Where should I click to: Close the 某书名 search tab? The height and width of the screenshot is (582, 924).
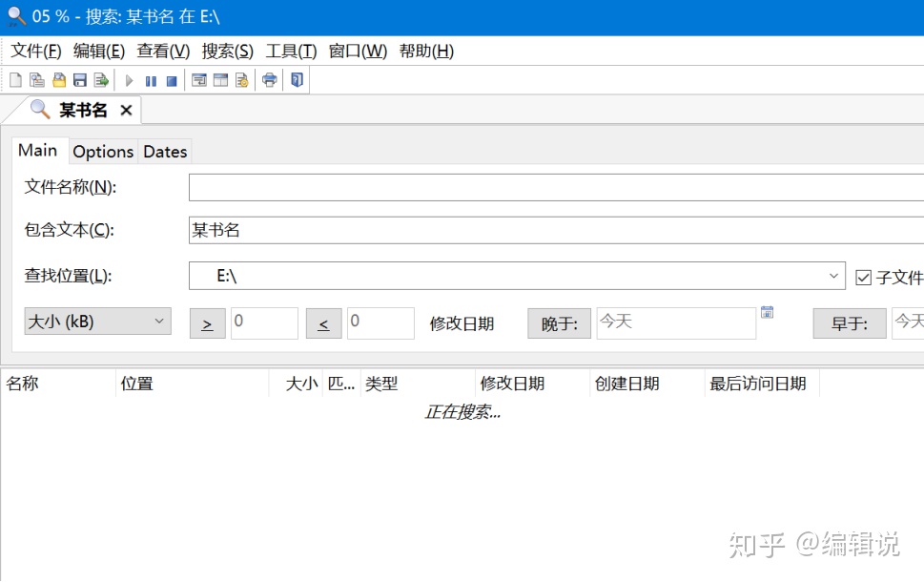pyautogui.click(x=126, y=111)
